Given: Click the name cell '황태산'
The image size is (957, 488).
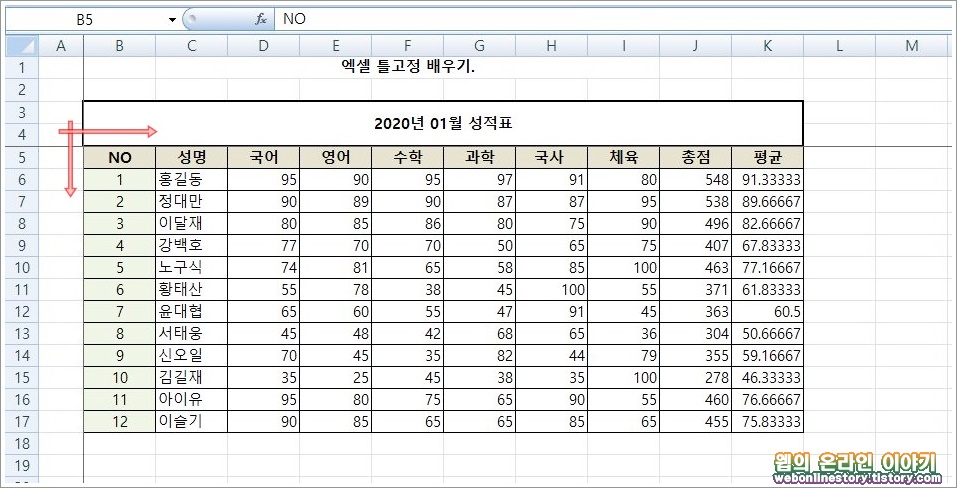Looking at the screenshot, I should pos(192,290).
